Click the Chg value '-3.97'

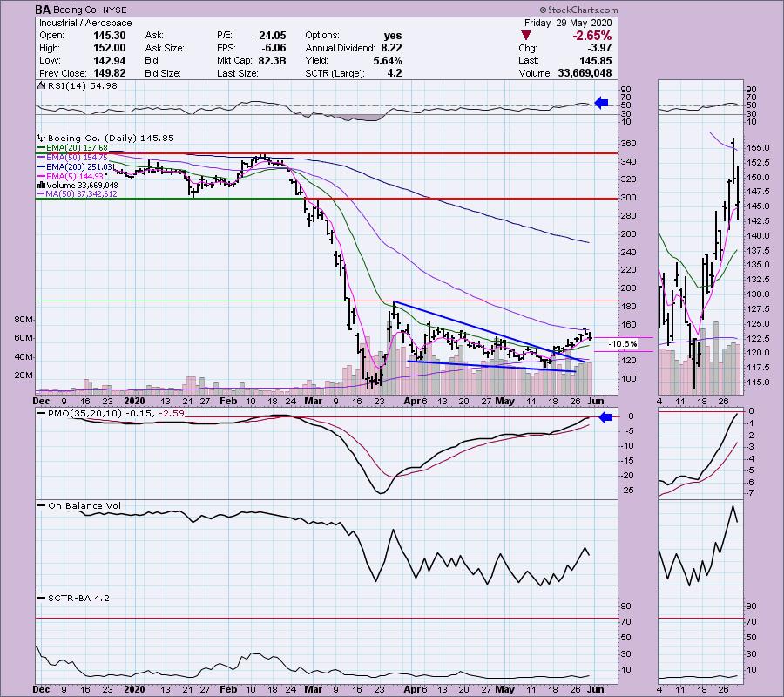599,48
